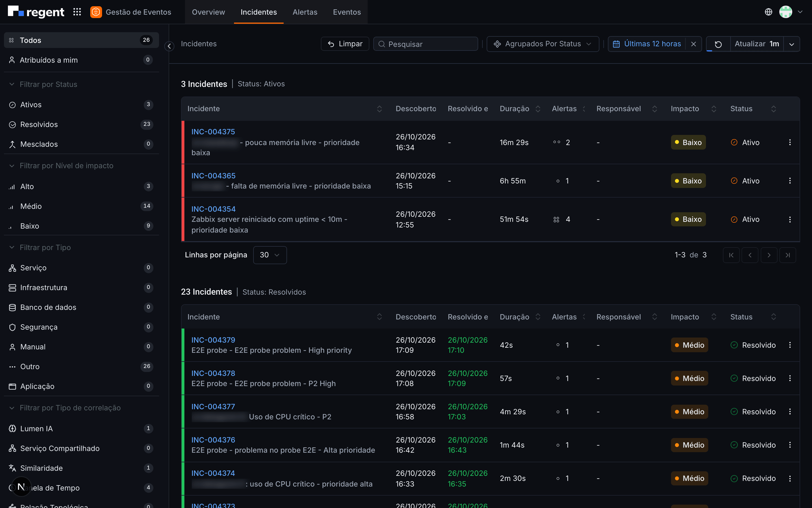812x508 pixels.
Task: Open row actions menu for INC-004354
Action: coord(790,219)
